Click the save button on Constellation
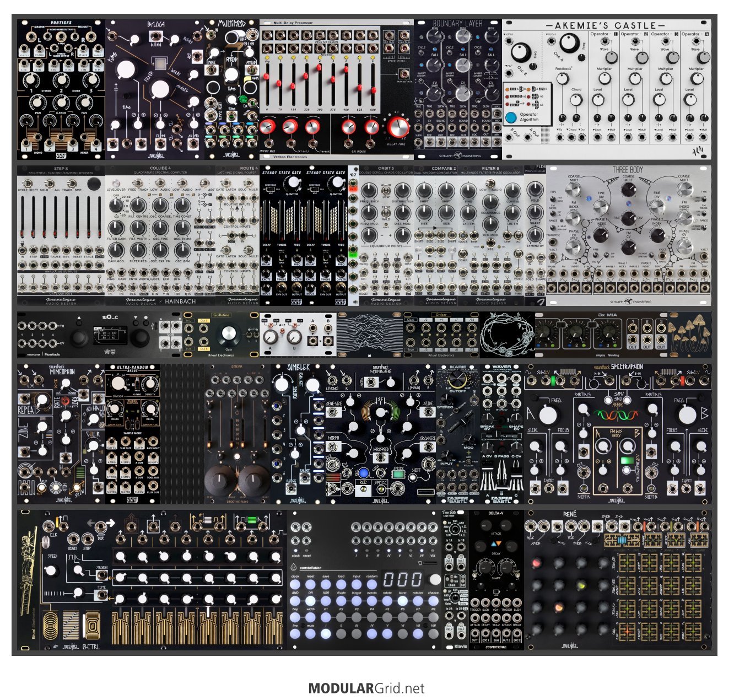The width and height of the screenshot is (734, 700). (x=326, y=585)
